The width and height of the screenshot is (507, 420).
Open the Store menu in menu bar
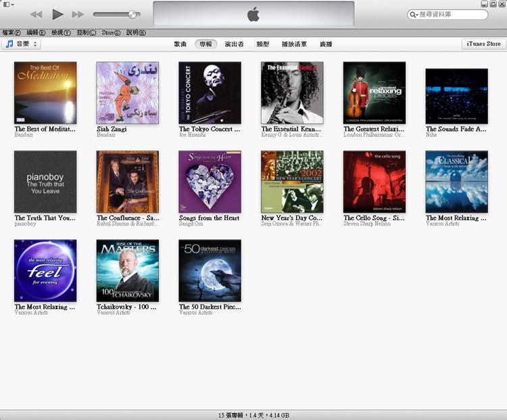point(111,32)
